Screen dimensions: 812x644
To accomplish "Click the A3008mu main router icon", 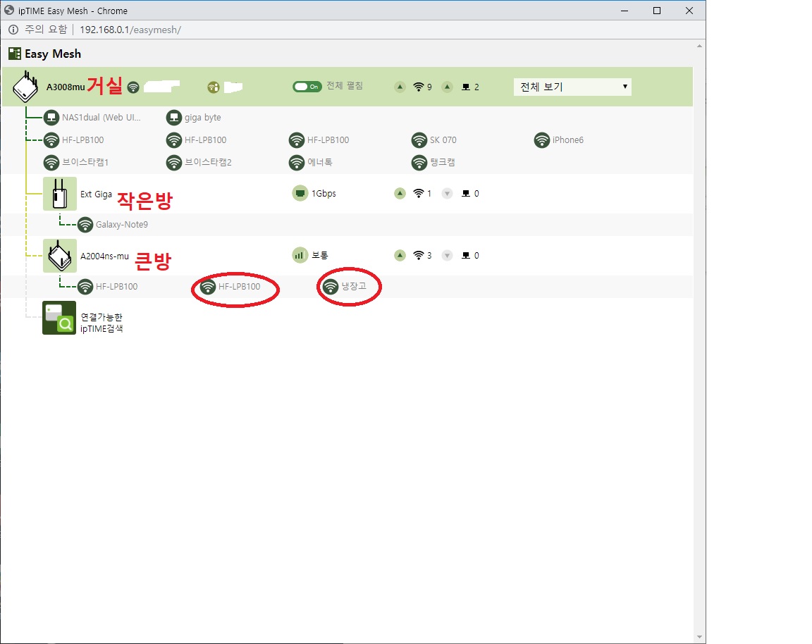I will (25, 87).
